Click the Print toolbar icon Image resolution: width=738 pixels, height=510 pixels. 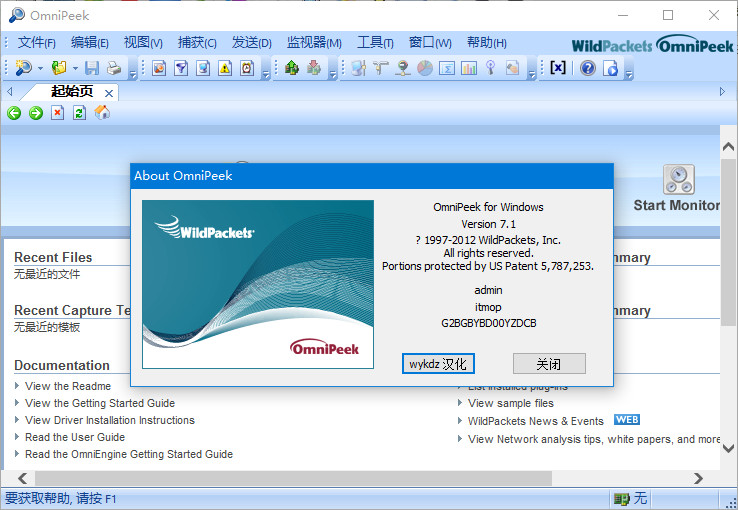coord(114,68)
